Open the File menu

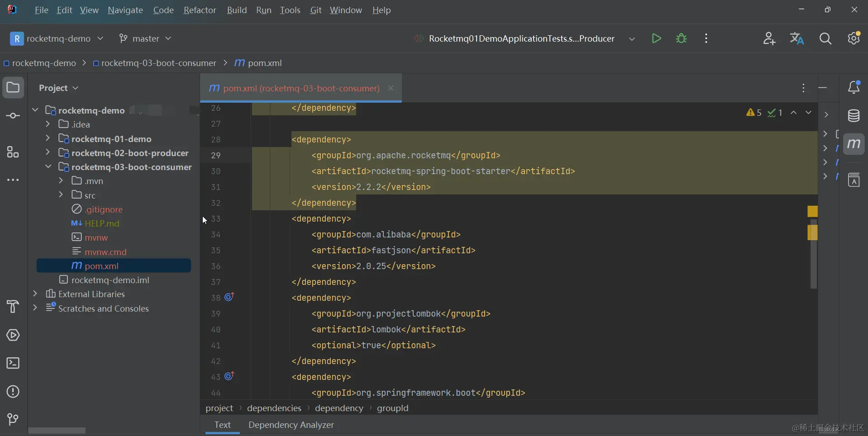pyautogui.click(x=42, y=10)
